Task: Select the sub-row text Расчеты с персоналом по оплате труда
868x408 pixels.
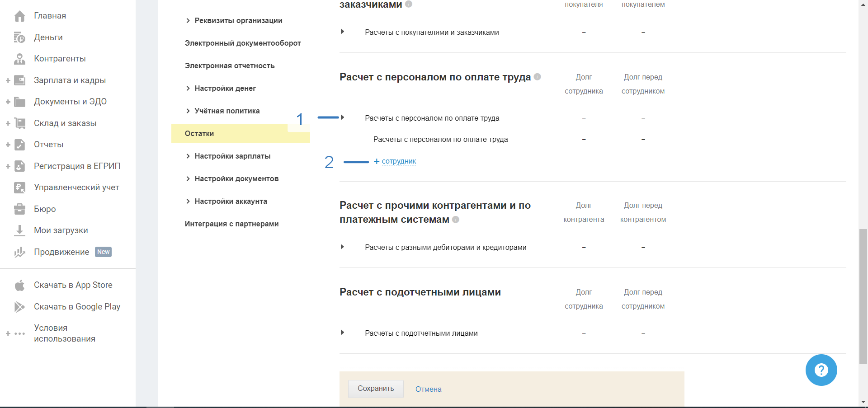Action: 440,139
